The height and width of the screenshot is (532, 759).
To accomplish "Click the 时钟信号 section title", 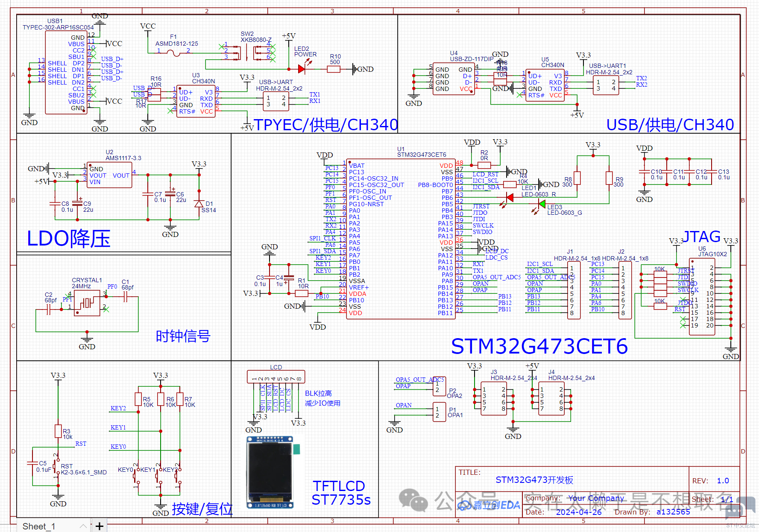I will pyautogui.click(x=183, y=336).
